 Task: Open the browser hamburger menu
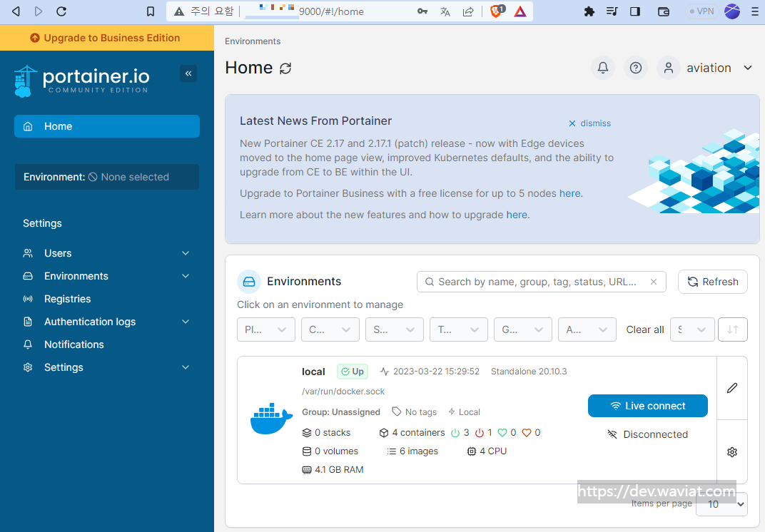coord(755,11)
